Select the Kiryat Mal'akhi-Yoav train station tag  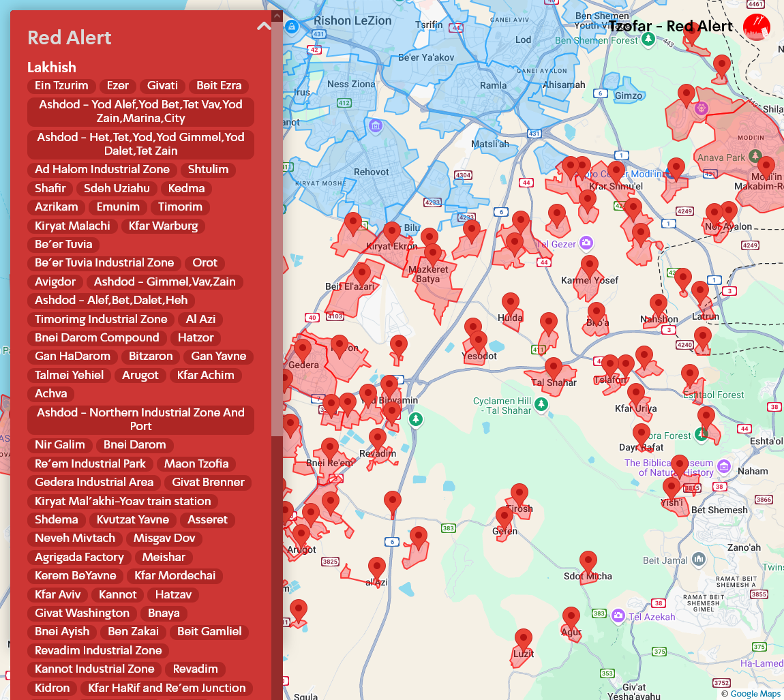click(123, 502)
